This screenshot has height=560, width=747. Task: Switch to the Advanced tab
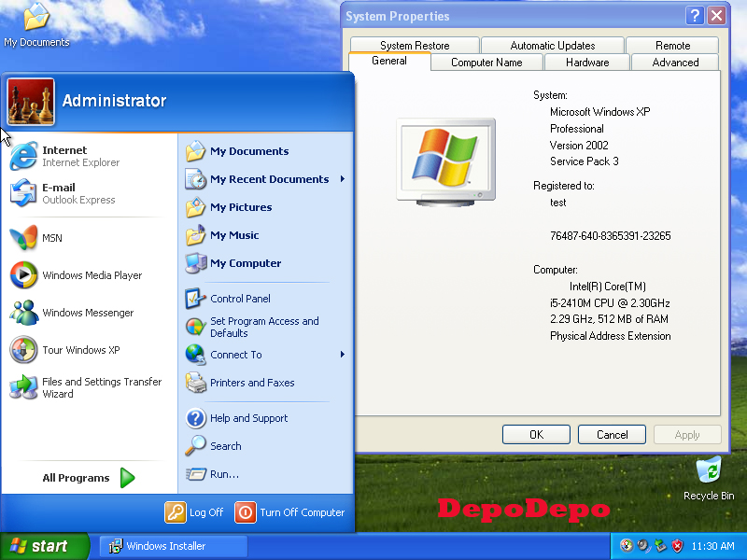pyautogui.click(x=675, y=63)
